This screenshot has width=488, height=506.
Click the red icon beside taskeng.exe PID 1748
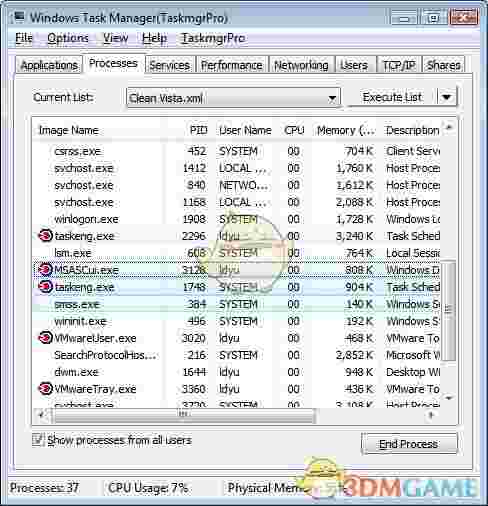[x=45, y=287]
